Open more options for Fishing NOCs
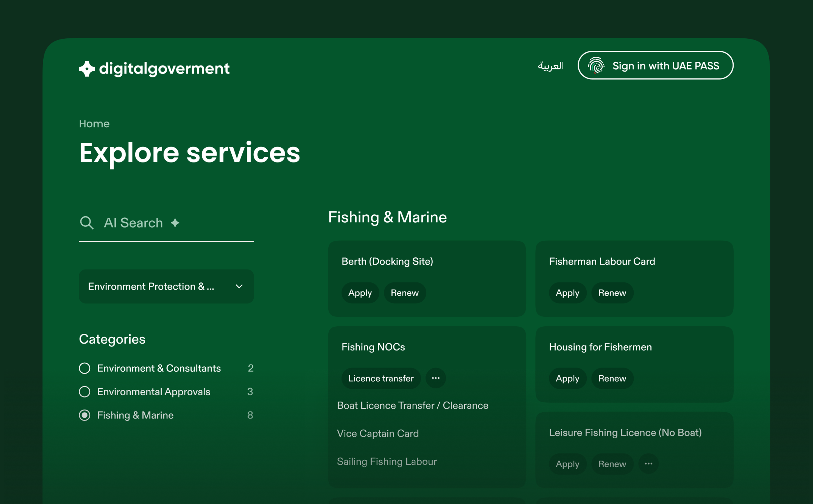This screenshot has width=813, height=504. coord(436,378)
